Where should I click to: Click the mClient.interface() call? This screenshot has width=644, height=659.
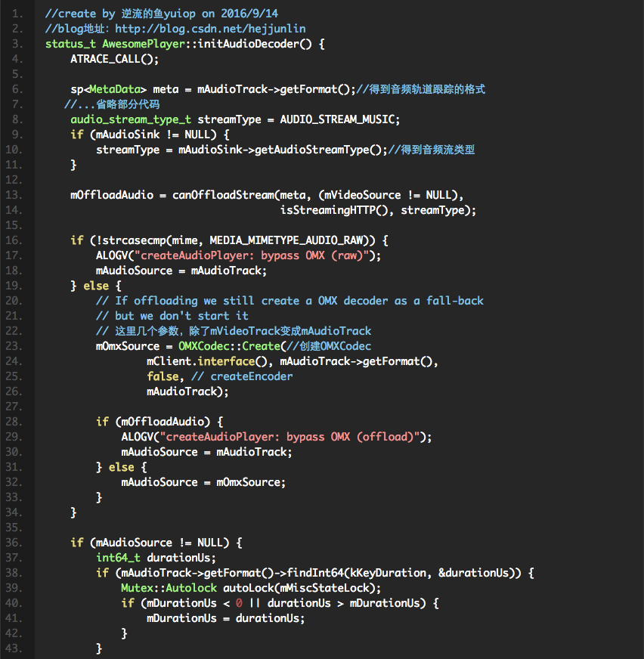pos(200,361)
